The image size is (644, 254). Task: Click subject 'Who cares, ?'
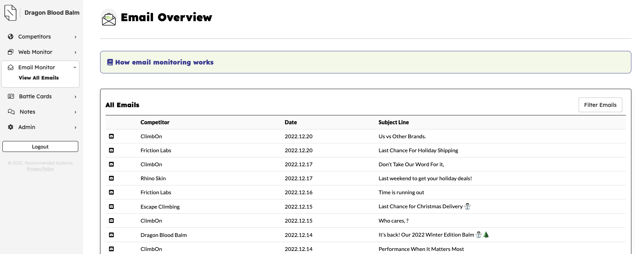[394, 221]
